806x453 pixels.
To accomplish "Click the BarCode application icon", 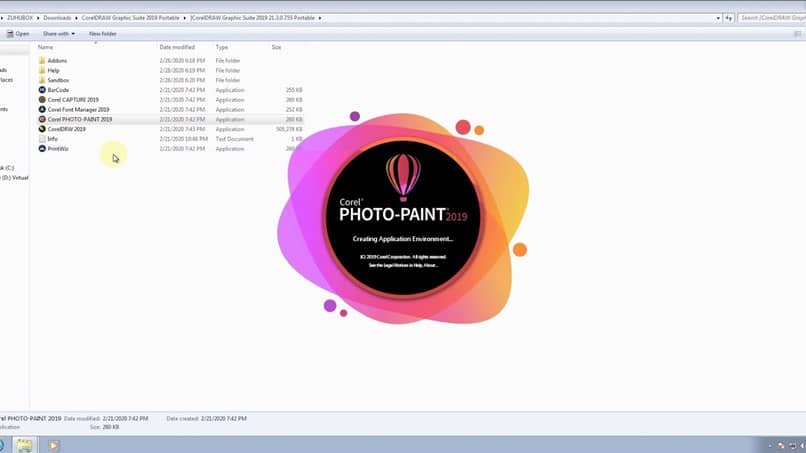I will point(42,90).
